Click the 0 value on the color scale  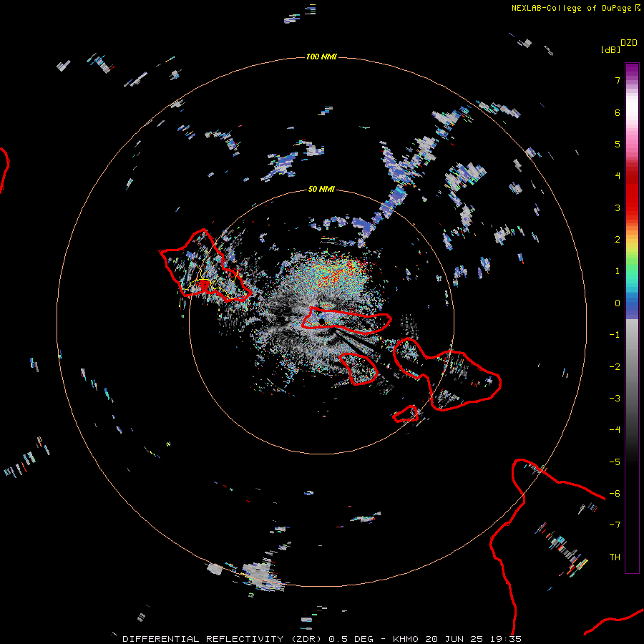tap(618, 303)
